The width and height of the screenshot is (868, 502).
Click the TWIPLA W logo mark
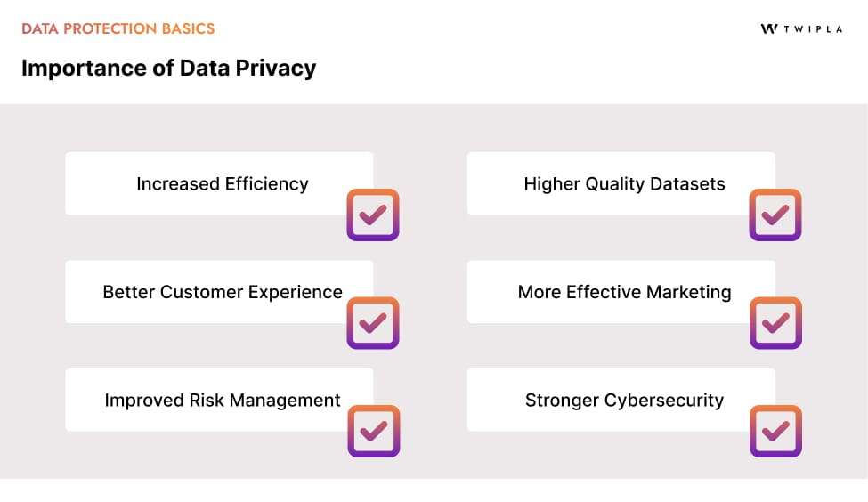(x=769, y=29)
